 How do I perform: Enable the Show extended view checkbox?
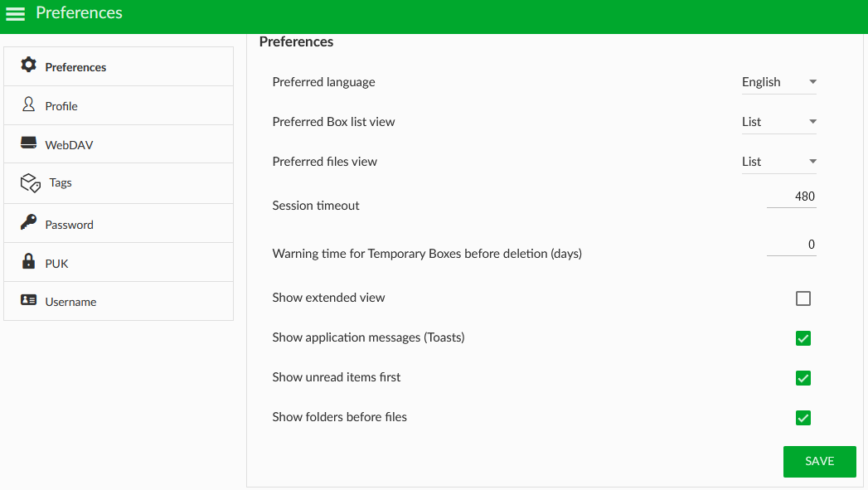tap(803, 298)
